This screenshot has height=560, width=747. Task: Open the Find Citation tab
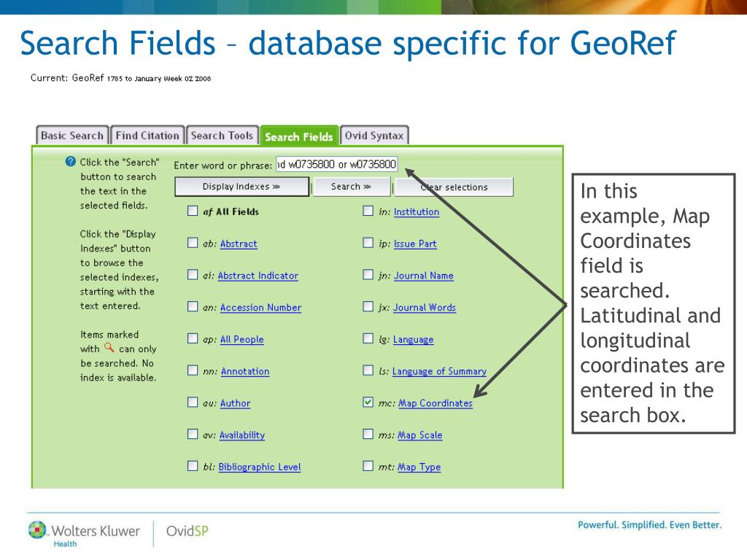(147, 135)
